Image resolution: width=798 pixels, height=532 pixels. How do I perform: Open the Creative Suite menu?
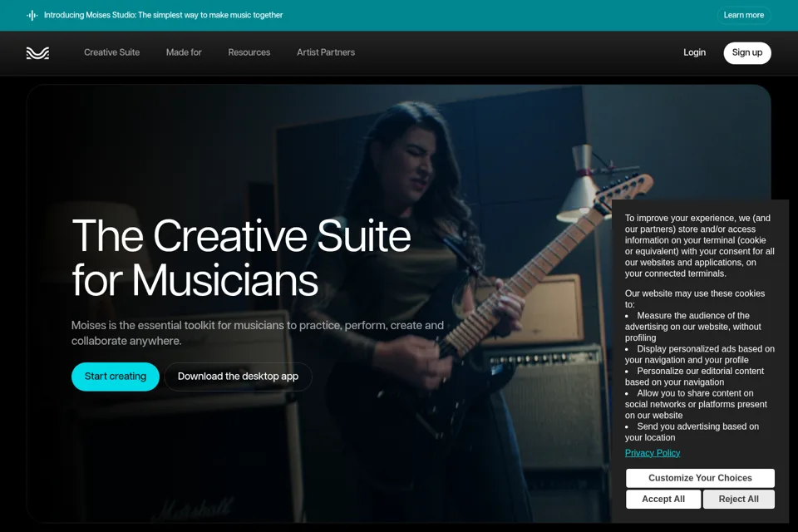pyautogui.click(x=111, y=52)
